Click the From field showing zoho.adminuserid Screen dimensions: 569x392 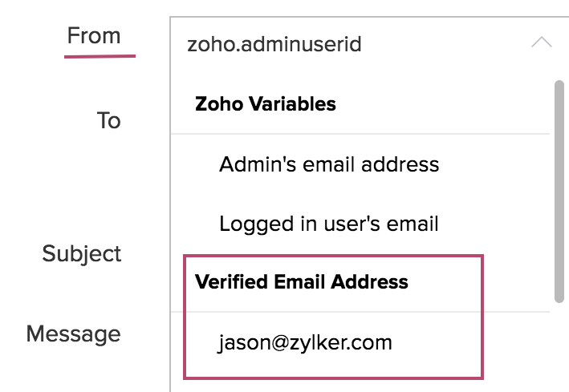coord(274,43)
